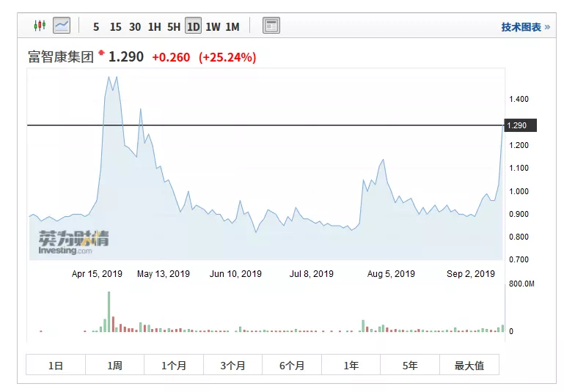The image size is (564, 392).
Task: Click the +0.260 price change value
Action: click(171, 57)
